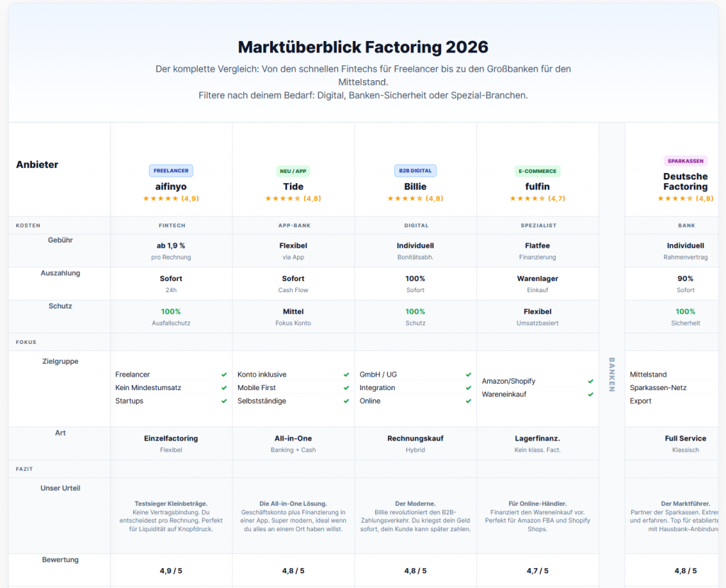
Task: Toggle the checkmark next to Integration
Action: (468, 387)
